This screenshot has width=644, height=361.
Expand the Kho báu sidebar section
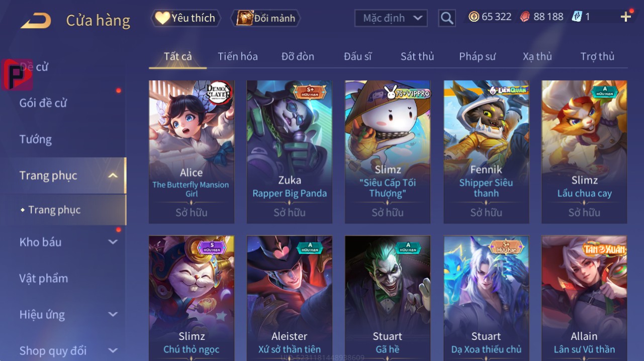tap(113, 242)
